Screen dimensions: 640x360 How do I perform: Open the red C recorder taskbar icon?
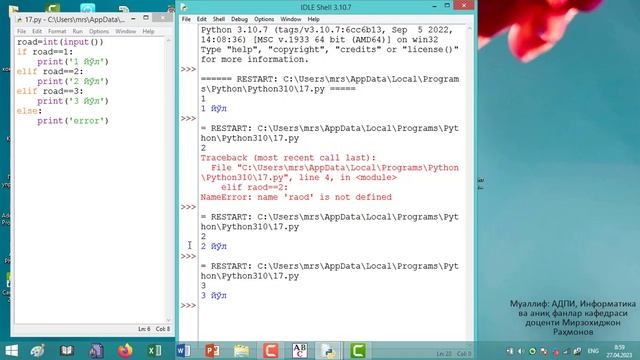(x=271, y=351)
